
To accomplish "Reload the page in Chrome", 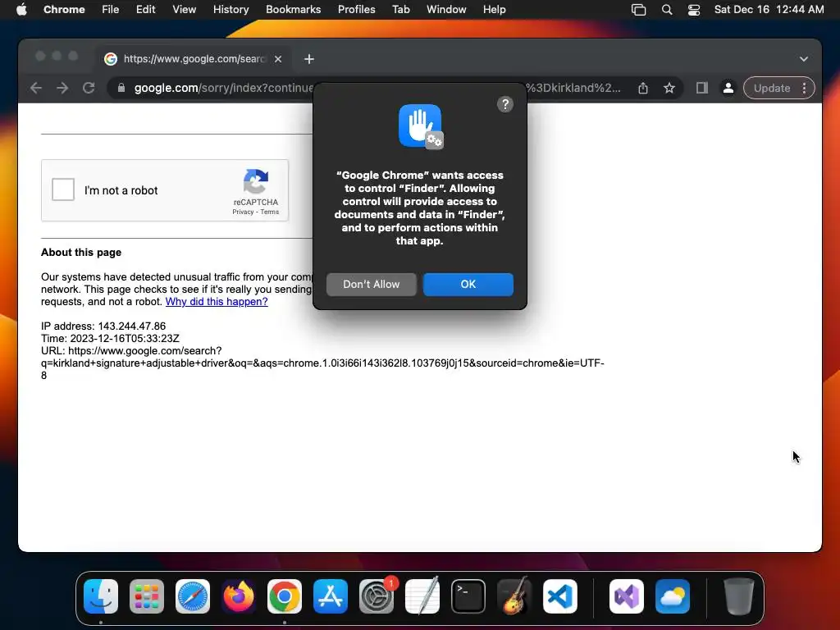I will [89, 88].
